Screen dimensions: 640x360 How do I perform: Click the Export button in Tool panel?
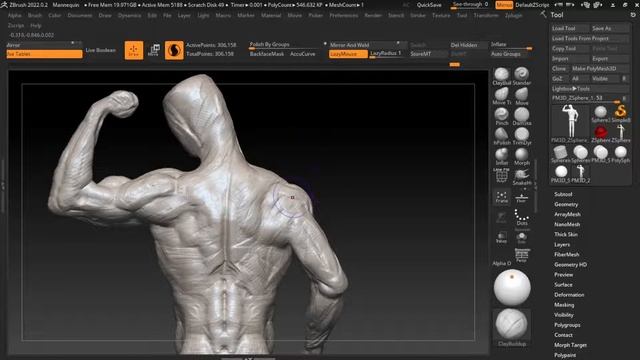610,59
